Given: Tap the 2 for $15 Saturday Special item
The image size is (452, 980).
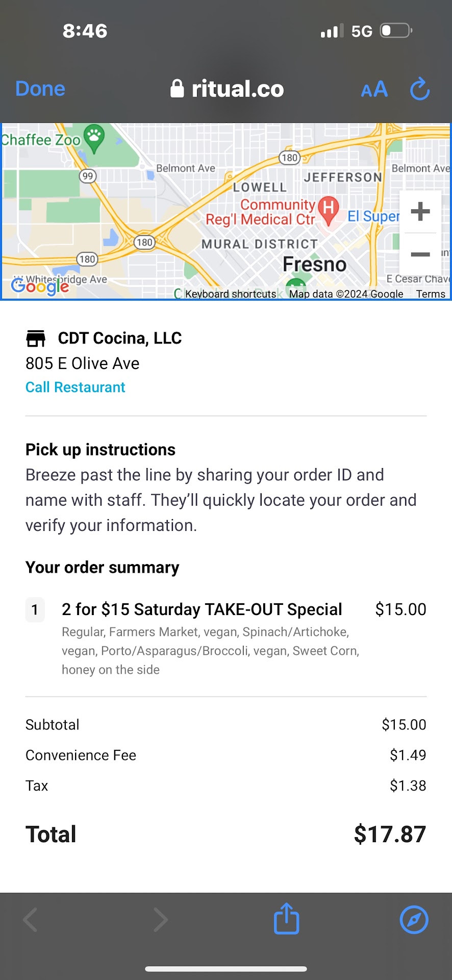Looking at the screenshot, I should pos(202,609).
